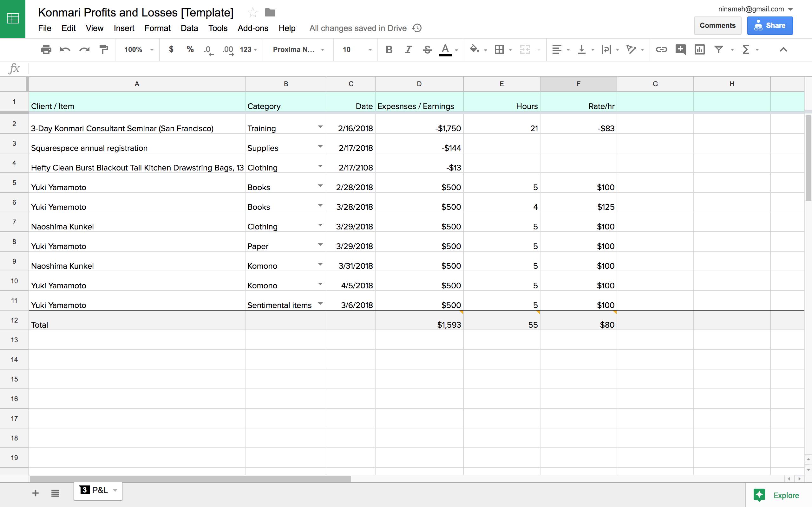
Task: Open the Training category dropdown arrow
Action: point(320,127)
